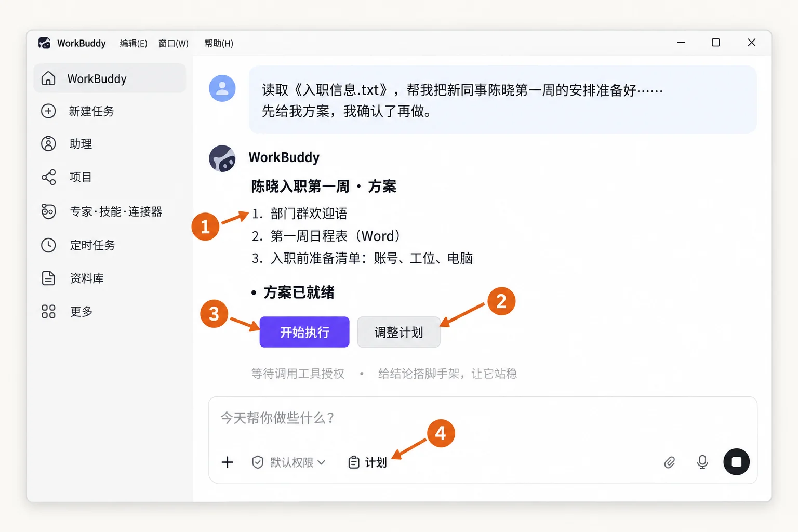Click the text 部门群欢迎语
798x532 pixels.
coord(309,214)
